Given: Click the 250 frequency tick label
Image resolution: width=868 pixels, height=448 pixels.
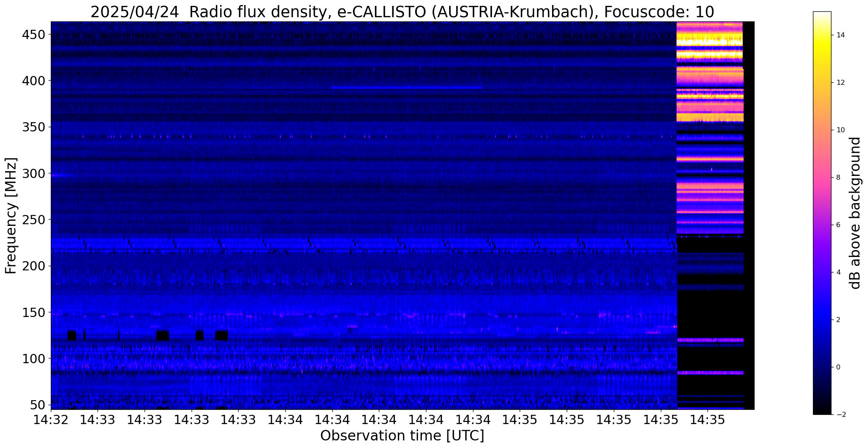Looking at the screenshot, I should click(x=34, y=220).
